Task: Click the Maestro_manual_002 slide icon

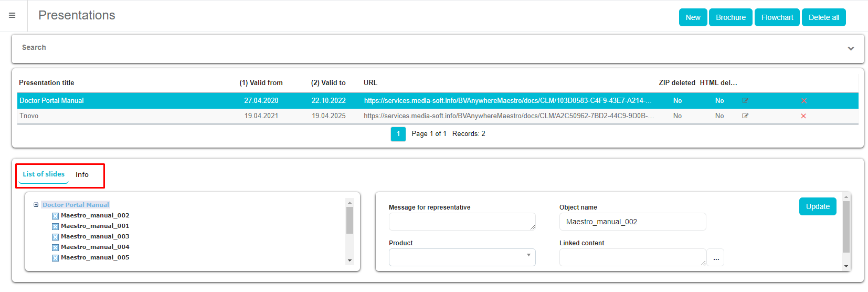Action: 55,216
